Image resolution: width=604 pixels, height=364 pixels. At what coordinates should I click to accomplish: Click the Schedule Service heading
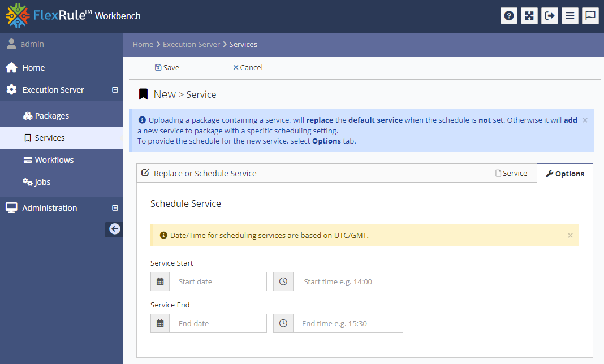pos(185,203)
